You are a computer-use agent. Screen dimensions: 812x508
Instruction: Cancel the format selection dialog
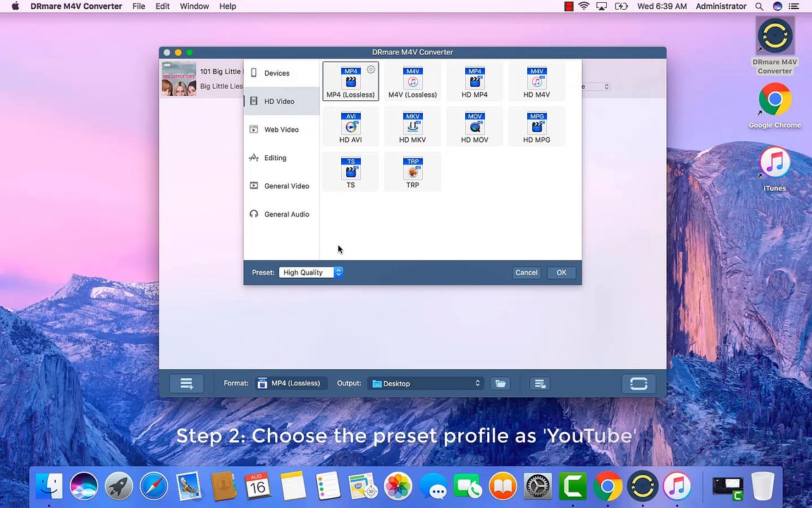(x=526, y=272)
